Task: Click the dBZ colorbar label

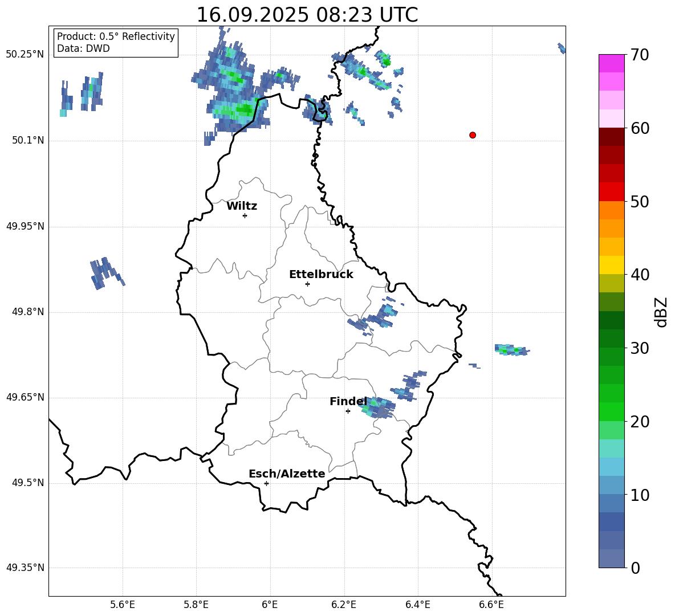Action: pyautogui.click(x=662, y=312)
